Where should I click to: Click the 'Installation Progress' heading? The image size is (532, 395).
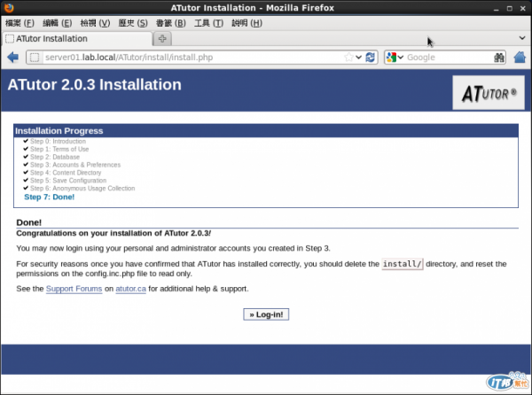point(59,131)
